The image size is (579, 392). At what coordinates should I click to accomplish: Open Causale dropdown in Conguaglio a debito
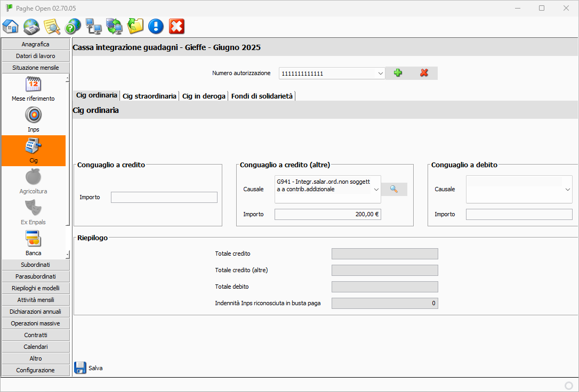(567, 189)
